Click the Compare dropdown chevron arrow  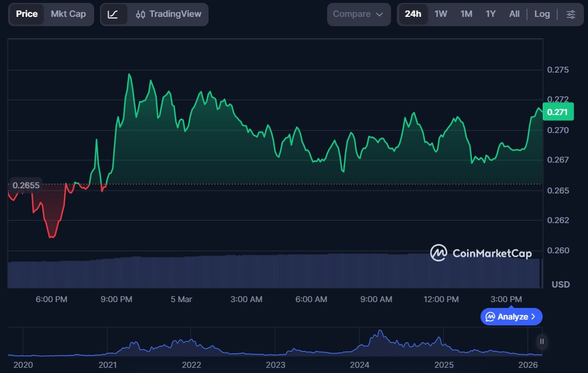[379, 15]
